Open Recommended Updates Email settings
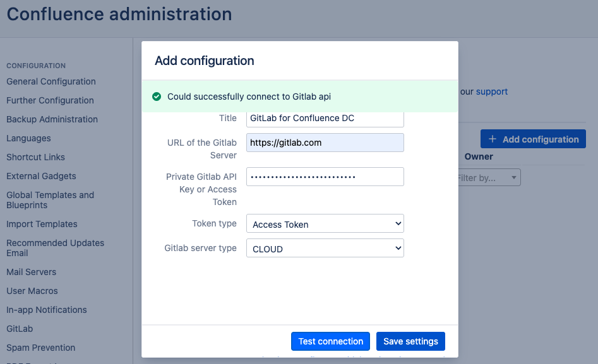598x364 pixels. pyautogui.click(x=56, y=248)
